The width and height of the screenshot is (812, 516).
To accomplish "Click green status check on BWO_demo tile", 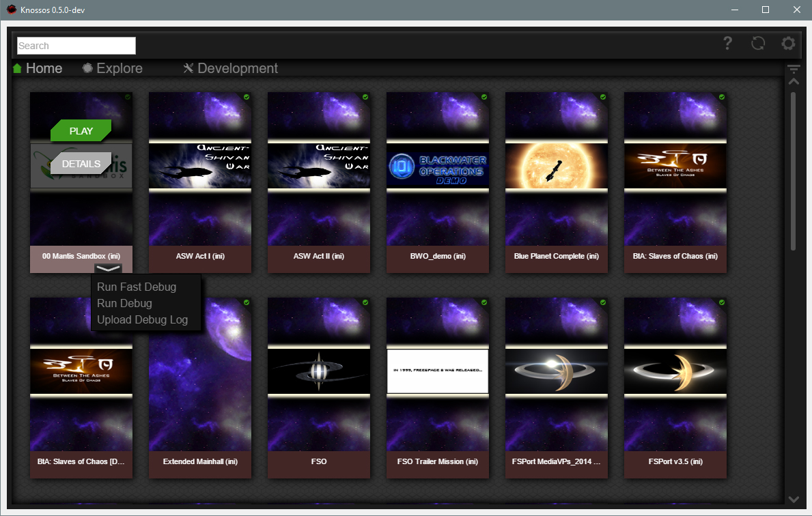I will (x=484, y=97).
